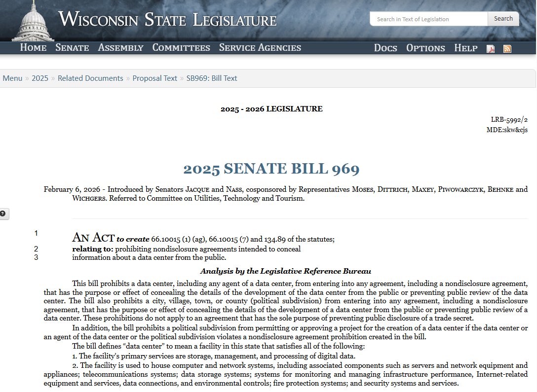The height and width of the screenshot is (392, 537).
Task: Open the RSS feed icon
Action: pos(507,49)
